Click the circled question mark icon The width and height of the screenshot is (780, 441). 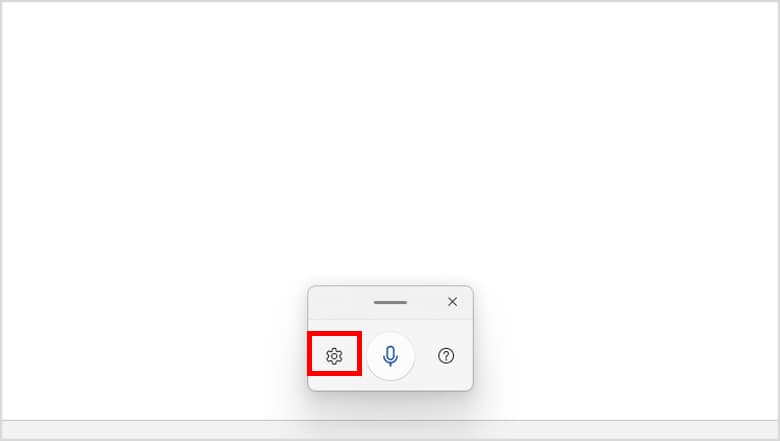(446, 356)
